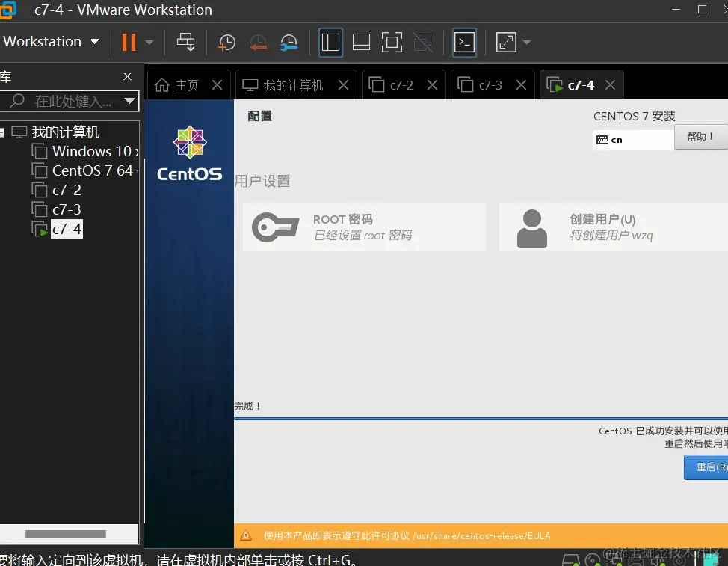
Task: Click Send Ctrl+Alt+Del toolbar icon
Action: click(x=186, y=43)
